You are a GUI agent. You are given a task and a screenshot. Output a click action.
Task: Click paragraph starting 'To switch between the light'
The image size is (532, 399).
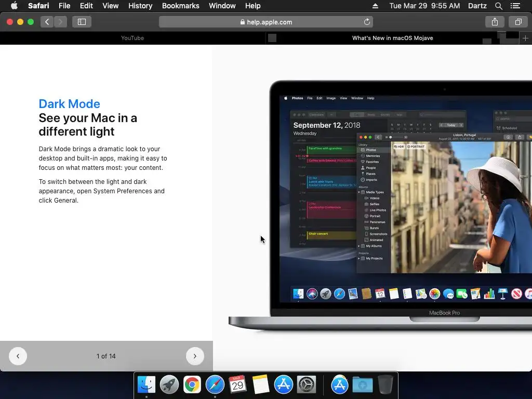pos(102,191)
